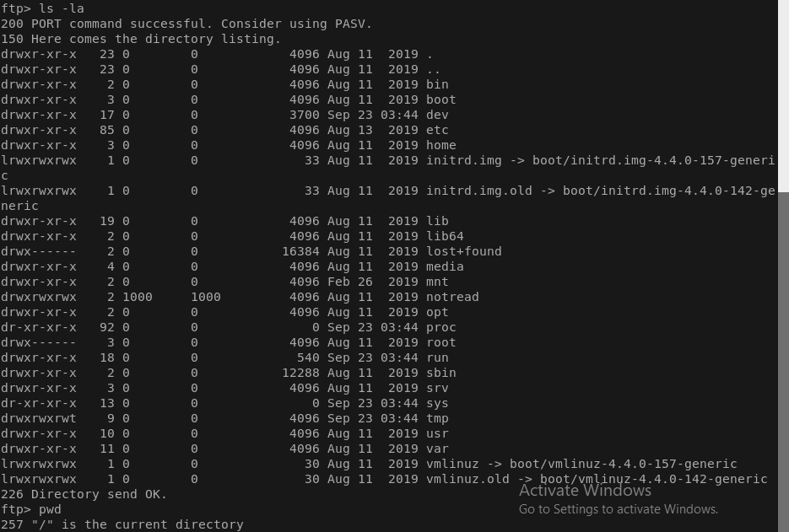This screenshot has width=789, height=532.
Task: Click the "drwxrwxrwt" permissions of tmp
Action: click(38, 418)
